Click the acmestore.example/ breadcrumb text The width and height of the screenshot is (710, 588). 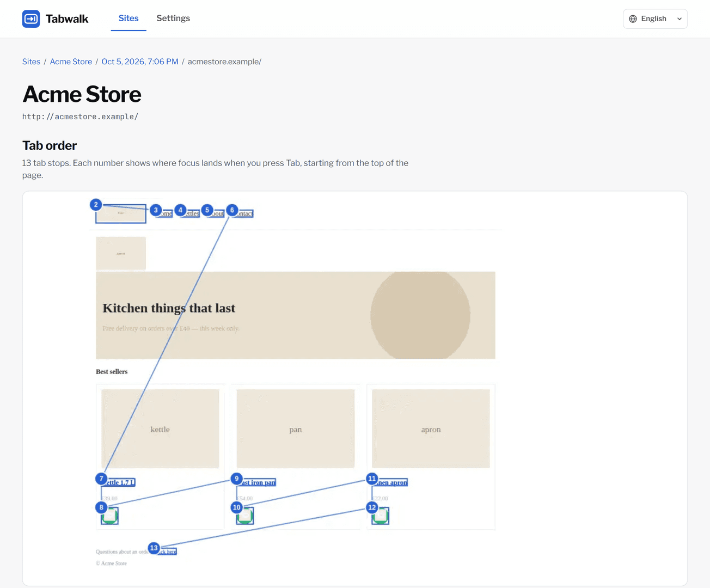click(224, 62)
